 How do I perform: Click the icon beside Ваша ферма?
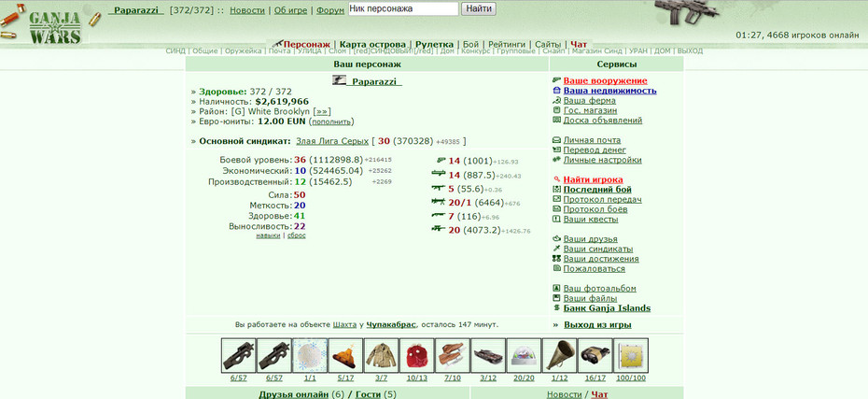coord(557,100)
